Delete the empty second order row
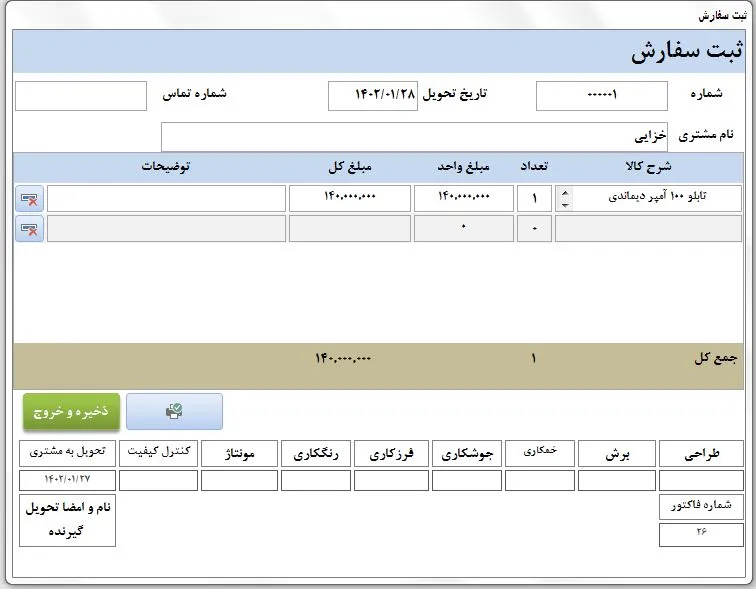 coord(30,229)
